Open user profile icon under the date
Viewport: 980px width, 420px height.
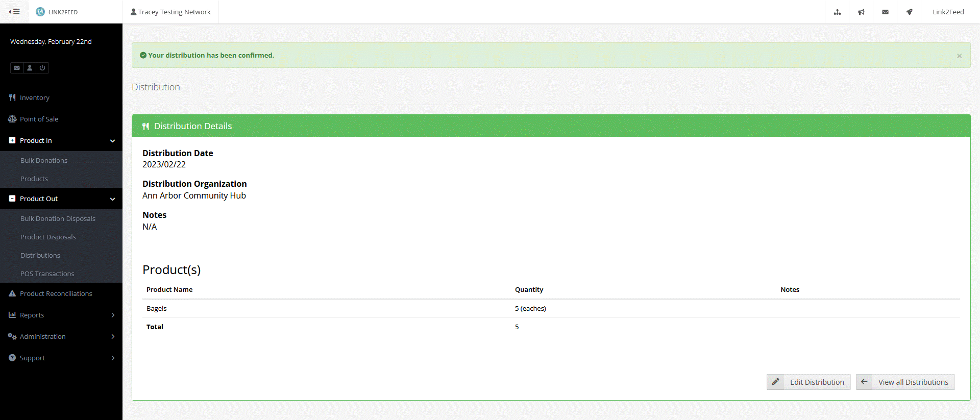coord(30,68)
